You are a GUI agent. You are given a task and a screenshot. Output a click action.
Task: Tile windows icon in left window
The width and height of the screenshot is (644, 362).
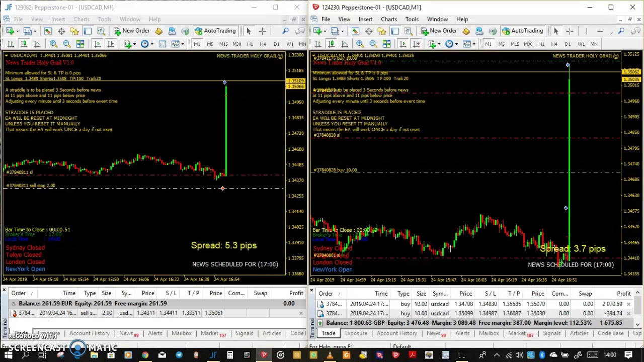(80, 44)
